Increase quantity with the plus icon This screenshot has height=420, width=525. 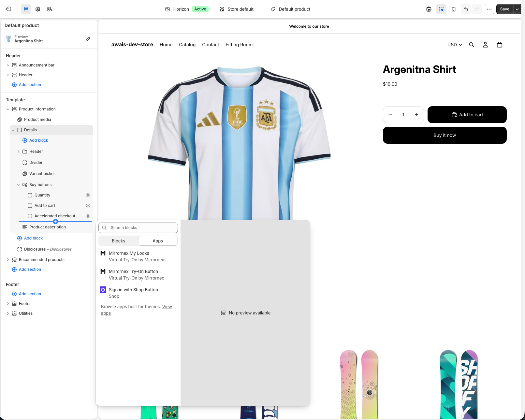pos(416,115)
